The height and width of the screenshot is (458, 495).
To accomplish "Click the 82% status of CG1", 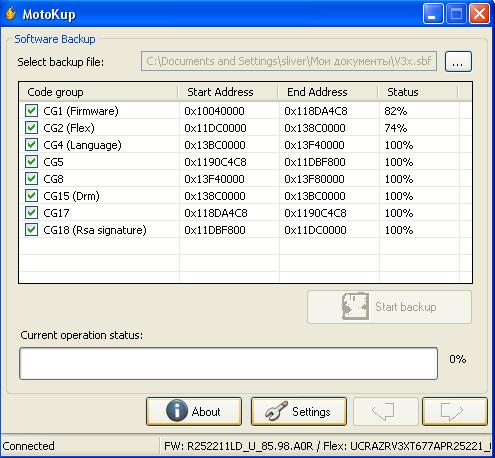I will pos(396,111).
